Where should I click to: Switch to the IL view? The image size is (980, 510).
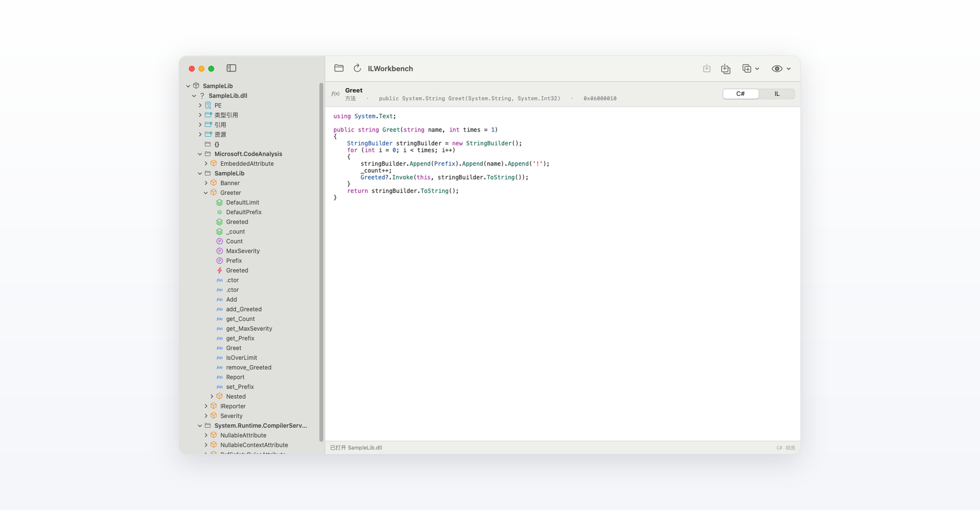click(777, 94)
